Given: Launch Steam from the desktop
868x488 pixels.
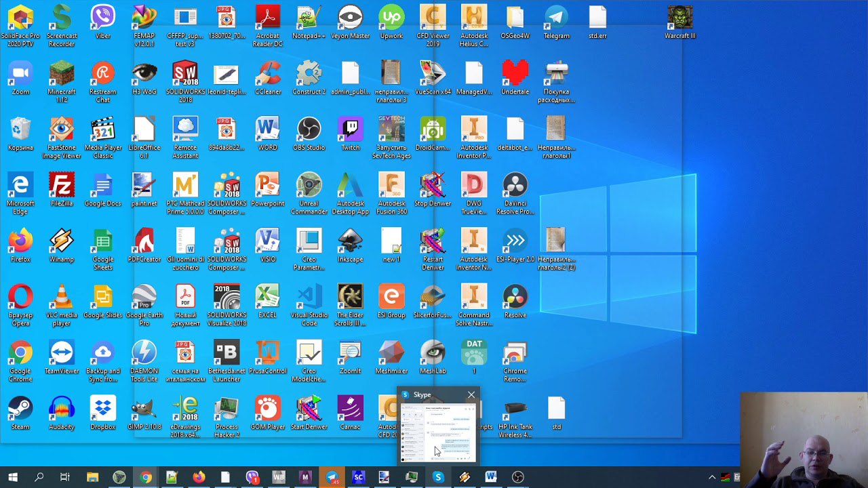Looking at the screenshot, I should click(x=20, y=413).
